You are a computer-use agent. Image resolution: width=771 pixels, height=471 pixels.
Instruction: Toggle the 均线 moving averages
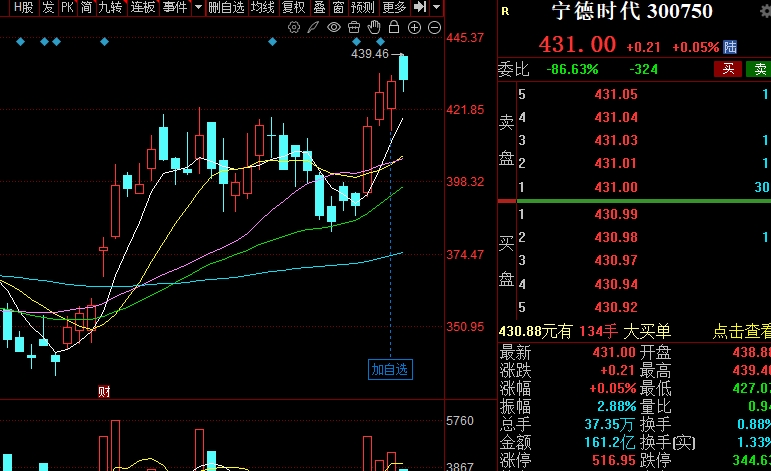pyautogui.click(x=263, y=7)
